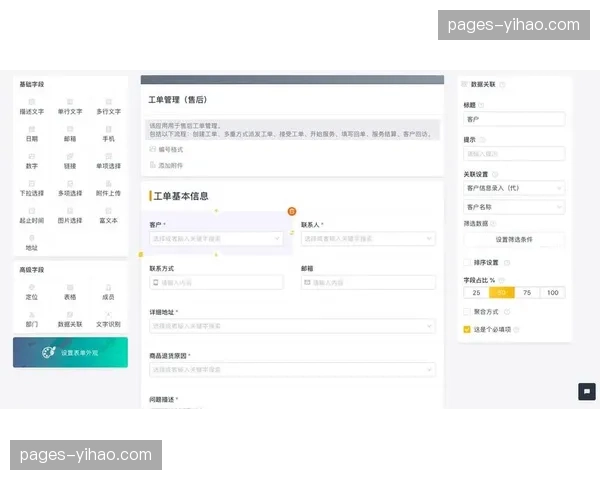Screen dimensions: 600x480
Task: Set field width to 25 percent
Action: click(x=476, y=293)
